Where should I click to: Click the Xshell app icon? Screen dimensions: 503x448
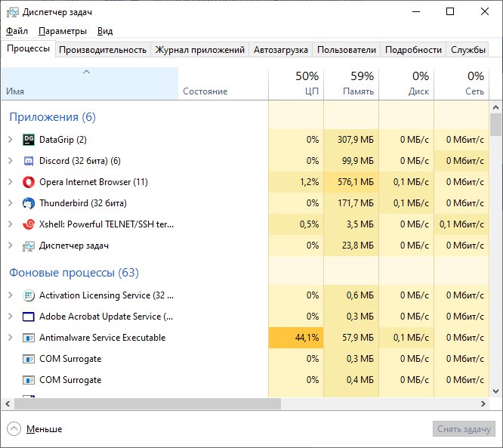[29, 224]
